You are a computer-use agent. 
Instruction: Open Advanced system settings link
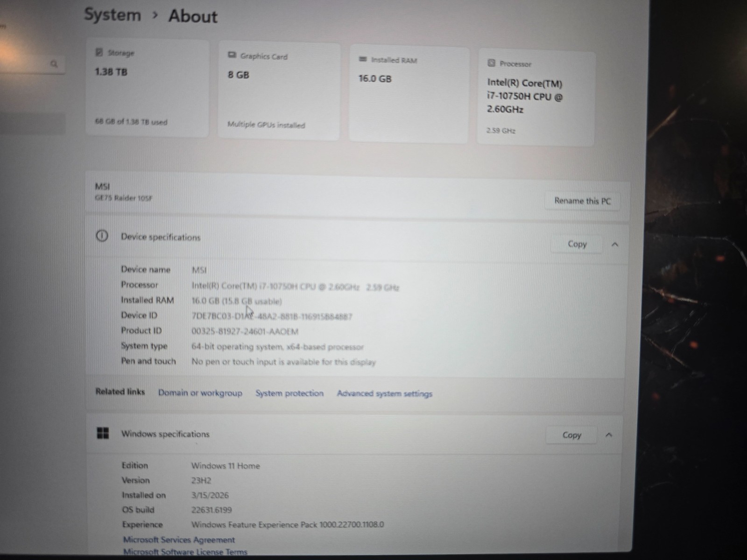[x=385, y=393]
